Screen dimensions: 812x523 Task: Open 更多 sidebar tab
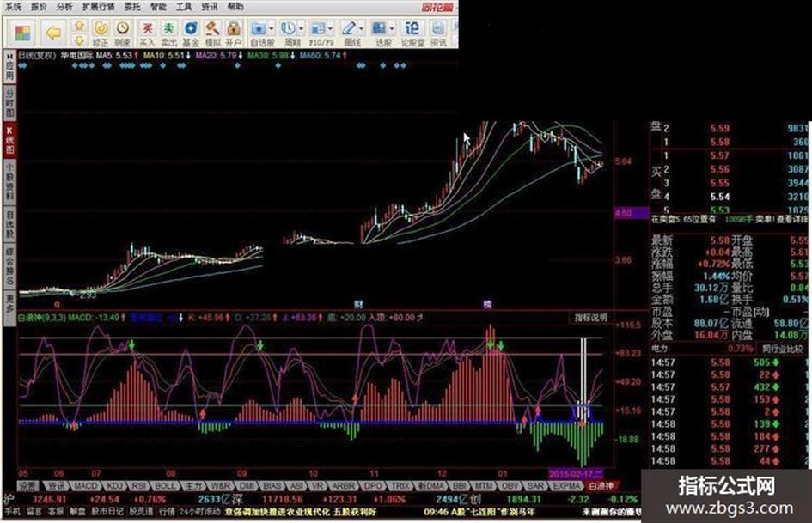click(9, 308)
